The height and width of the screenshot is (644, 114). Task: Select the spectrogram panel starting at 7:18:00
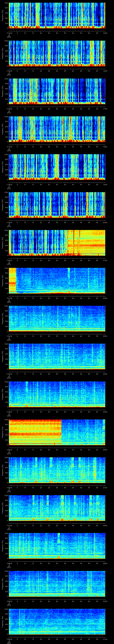[x=57, y=167]
